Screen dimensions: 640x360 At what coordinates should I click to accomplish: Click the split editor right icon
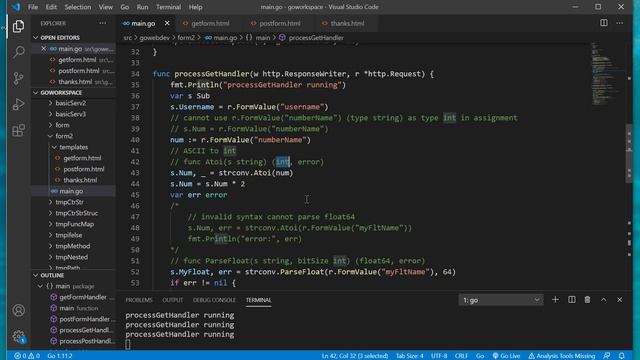(604, 23)
